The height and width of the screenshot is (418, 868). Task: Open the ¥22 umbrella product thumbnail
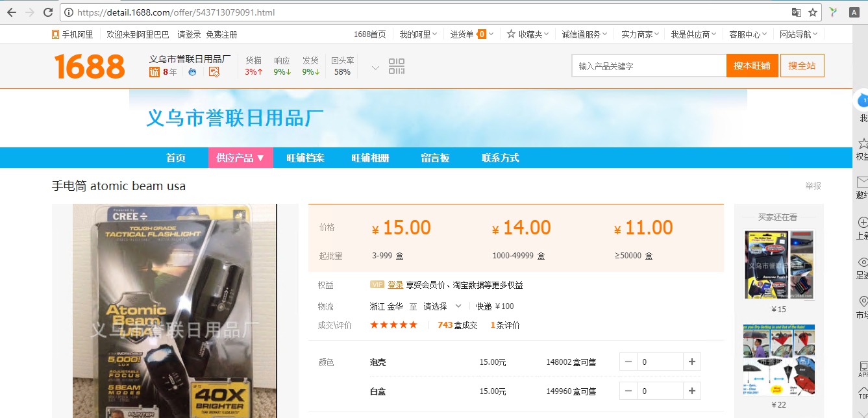[x=778, y=360]
